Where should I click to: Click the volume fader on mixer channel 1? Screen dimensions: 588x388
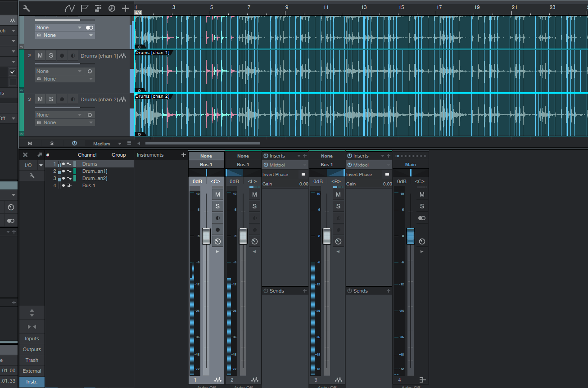pos(206,236)
